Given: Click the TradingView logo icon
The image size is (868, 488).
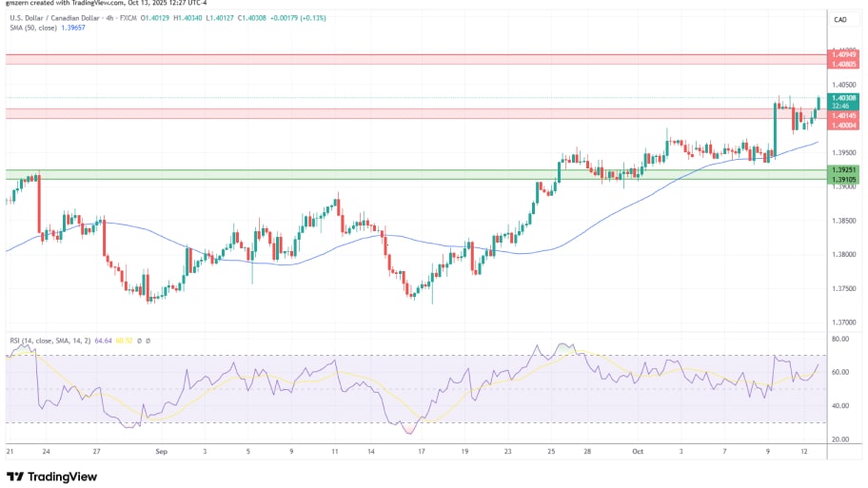Looking at the screenshot, I should coord(14,477).
